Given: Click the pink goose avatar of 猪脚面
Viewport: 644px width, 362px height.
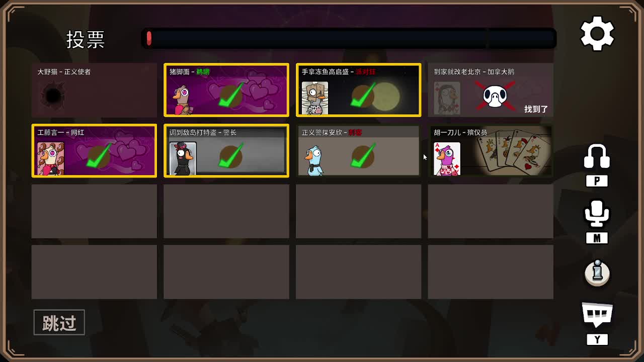Looking at the screenshot, I should tap(182, 100).
